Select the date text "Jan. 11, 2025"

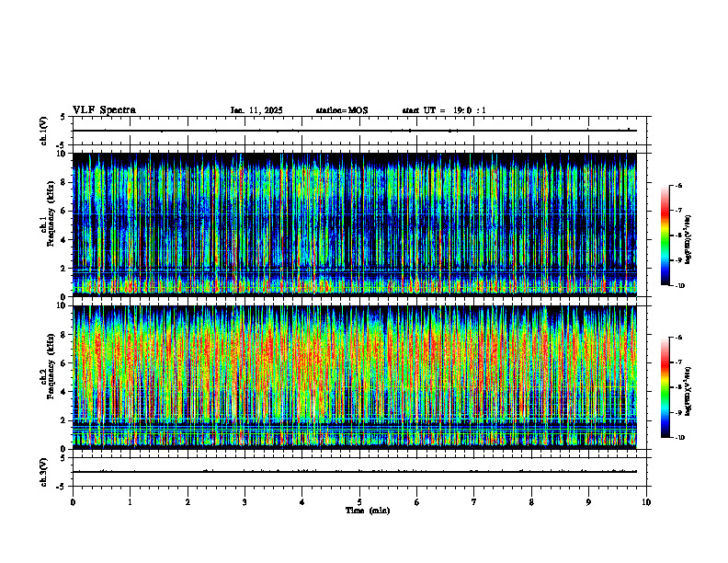pyautogui.click(x=256, y=110)
